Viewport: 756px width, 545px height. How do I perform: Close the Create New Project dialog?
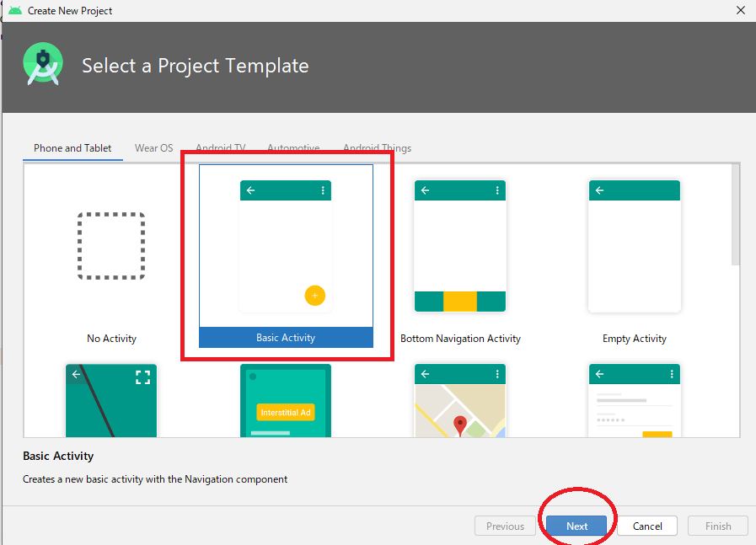pos(741,10)
